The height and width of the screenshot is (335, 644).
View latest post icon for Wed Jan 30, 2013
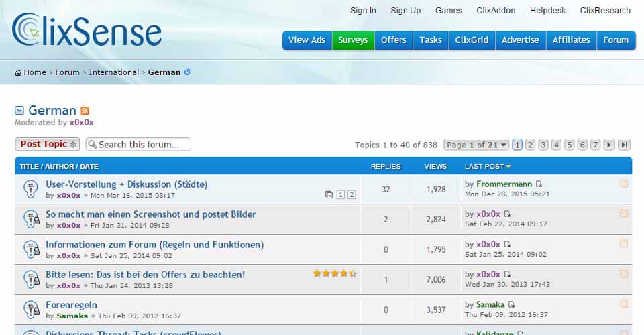(x=507, y=274)
